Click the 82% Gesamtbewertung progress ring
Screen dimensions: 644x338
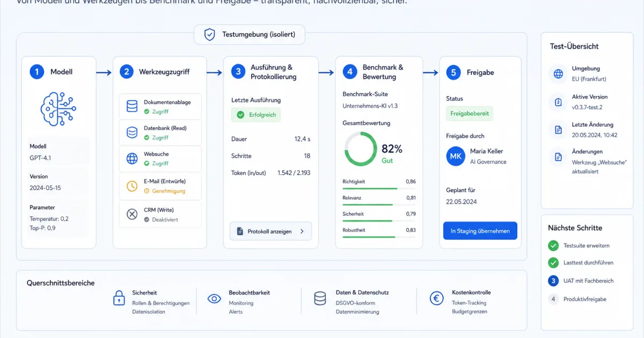[360, 149]
